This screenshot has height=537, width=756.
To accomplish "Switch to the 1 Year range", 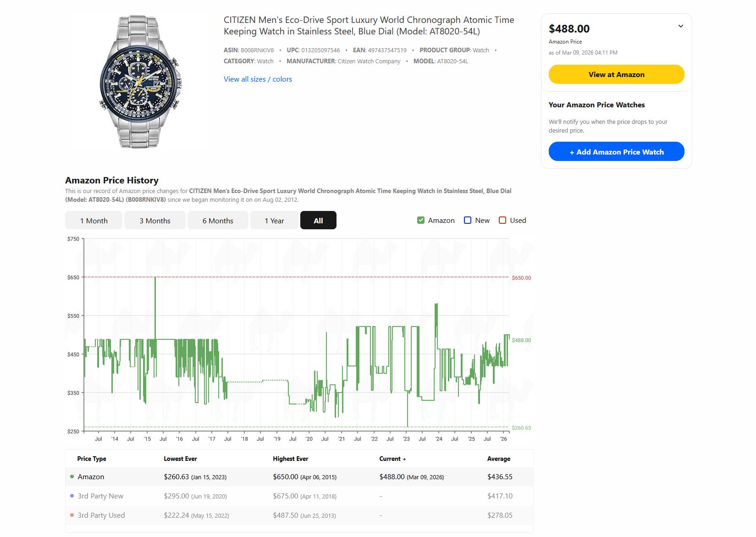I will click(274, 221).
